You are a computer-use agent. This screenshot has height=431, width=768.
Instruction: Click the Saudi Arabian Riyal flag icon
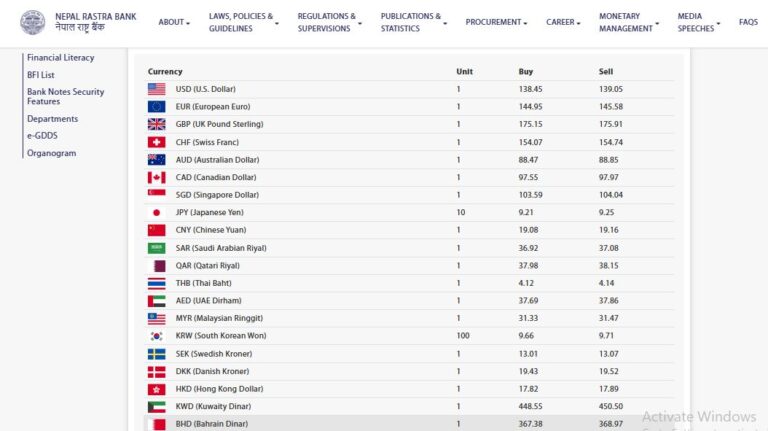[x=156, y=248]
